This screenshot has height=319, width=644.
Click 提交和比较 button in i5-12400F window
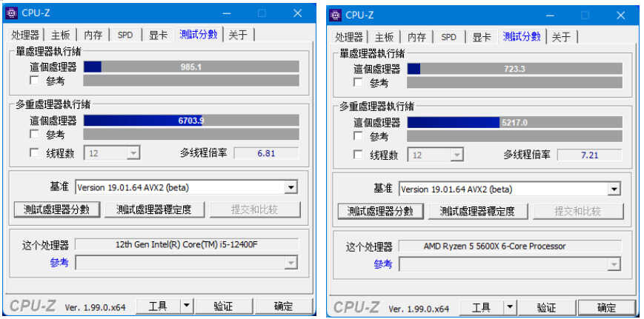coord(255,209)
